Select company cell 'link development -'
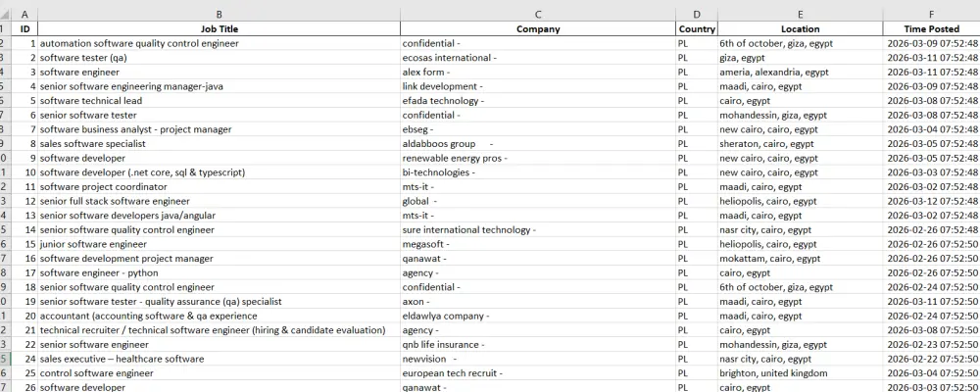The width and height of the screenshot is (980, 392). [x=538, y=87]
